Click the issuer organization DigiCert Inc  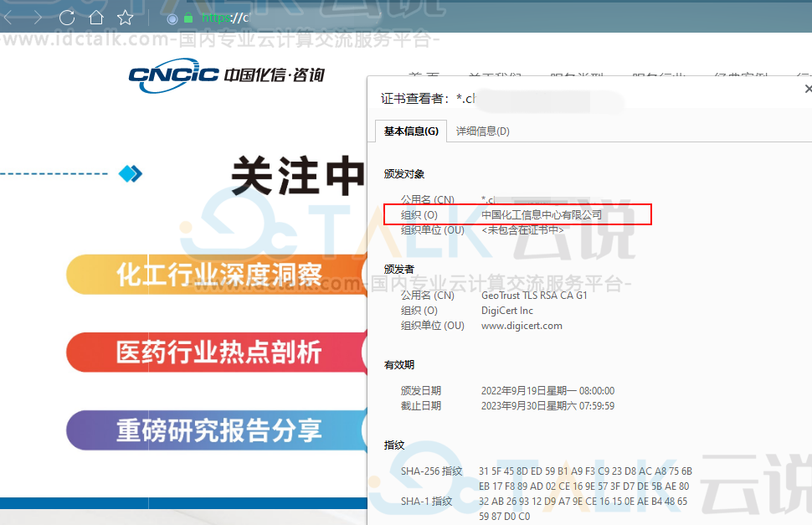[507, 311]
